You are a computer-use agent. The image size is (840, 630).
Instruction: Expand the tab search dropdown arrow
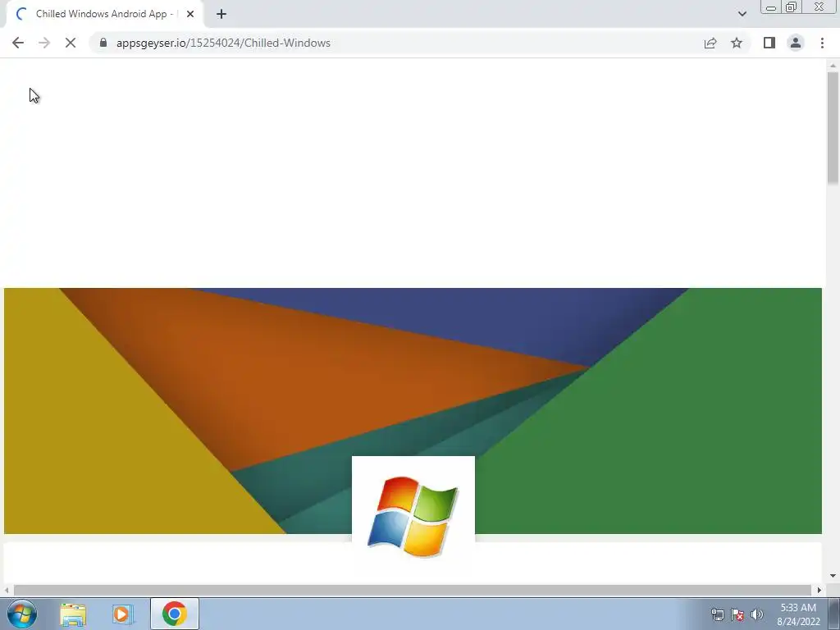(742, 14)
